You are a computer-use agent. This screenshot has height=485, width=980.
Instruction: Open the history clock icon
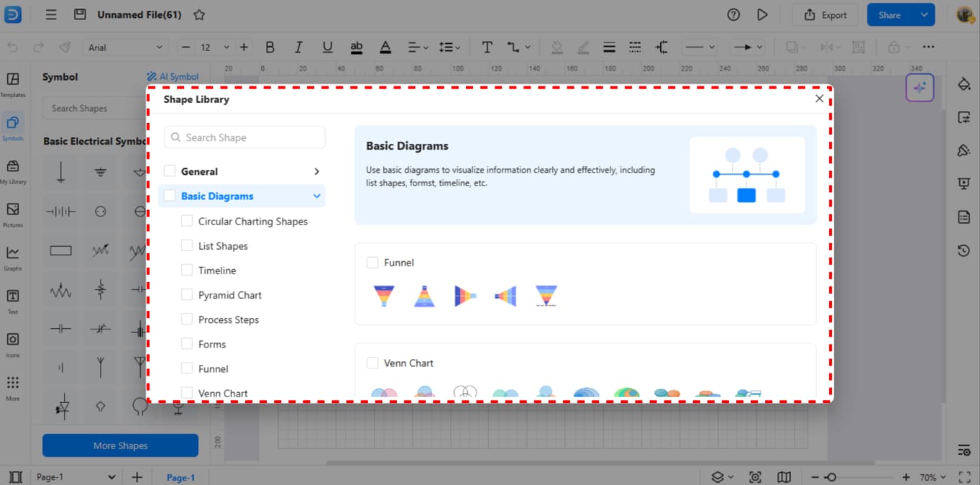tap(964, 250)
